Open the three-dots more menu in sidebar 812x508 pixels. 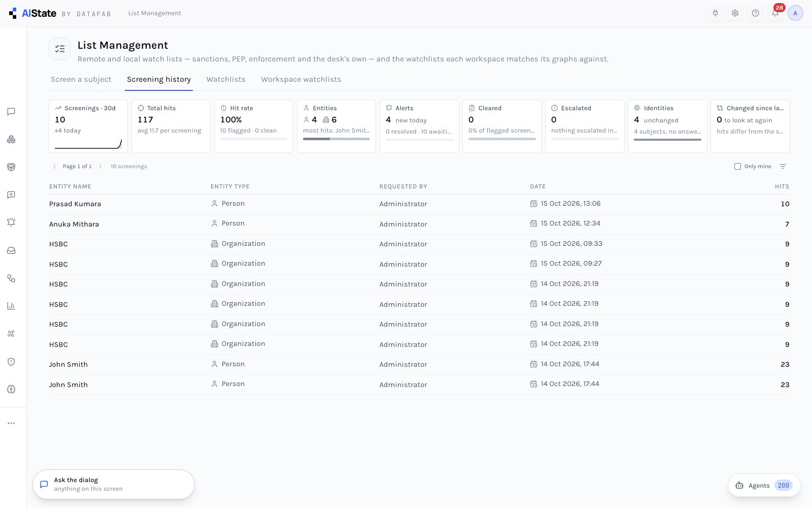pyautogui.click(x=11, y=423)
